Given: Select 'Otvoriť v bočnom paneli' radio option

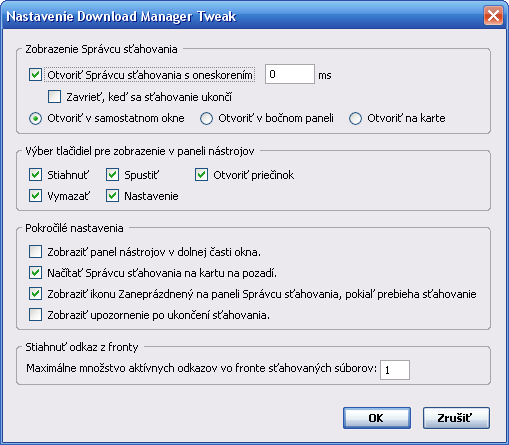Looking at the screenshot, I should tap(206, 119).
